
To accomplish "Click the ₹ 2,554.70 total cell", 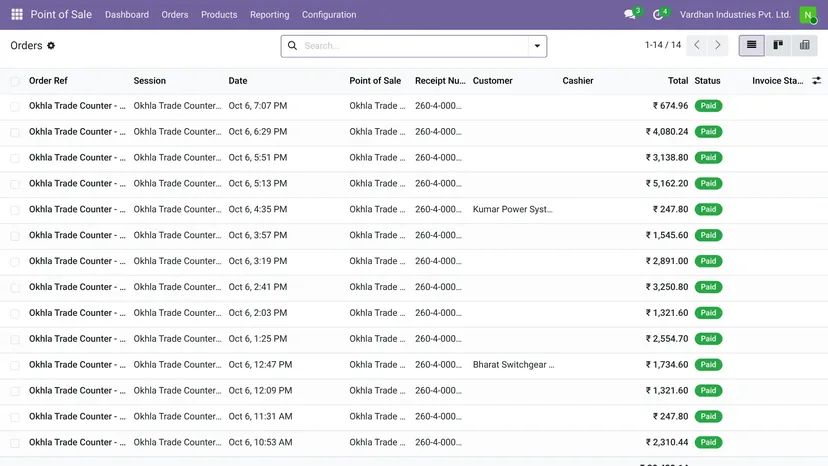I will click(x=666, y=339).
